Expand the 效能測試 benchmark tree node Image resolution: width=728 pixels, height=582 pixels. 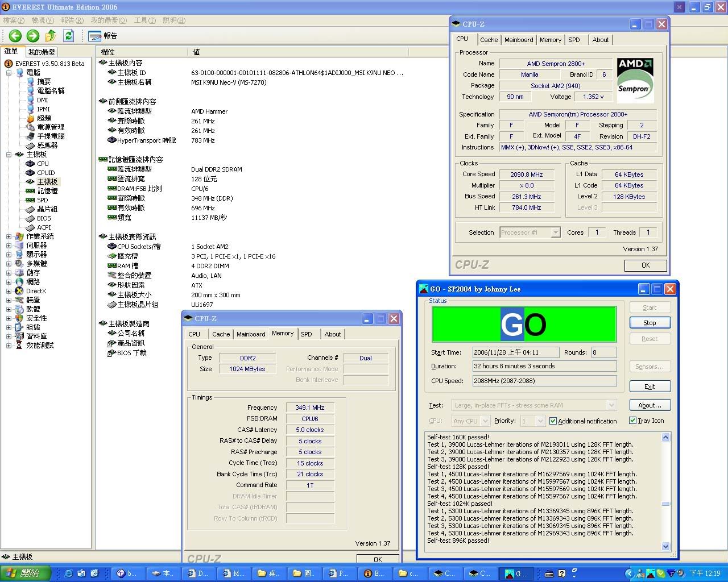tap(9, 346)
